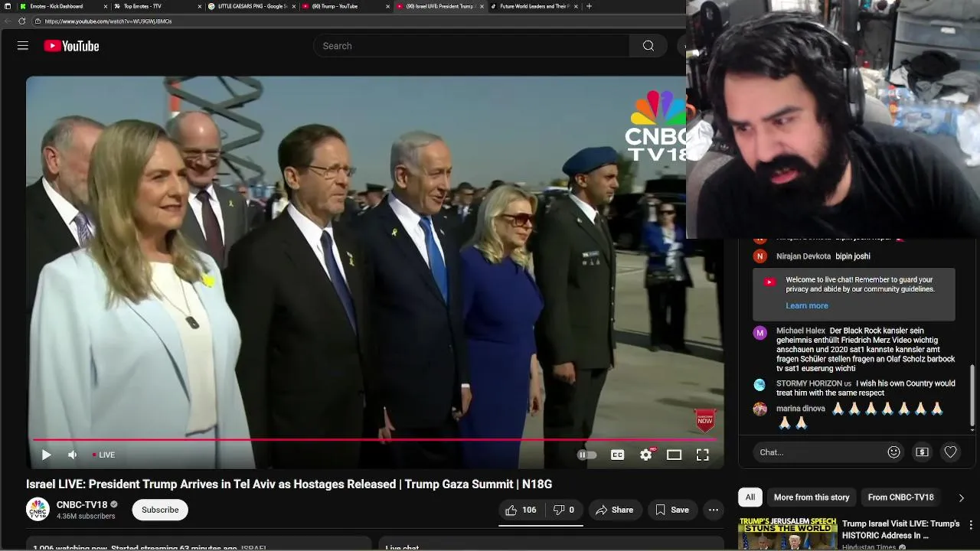This screenshot has width=980, height=551.
Task: Enter fullscreen mode
Action: tap(702, 455)
